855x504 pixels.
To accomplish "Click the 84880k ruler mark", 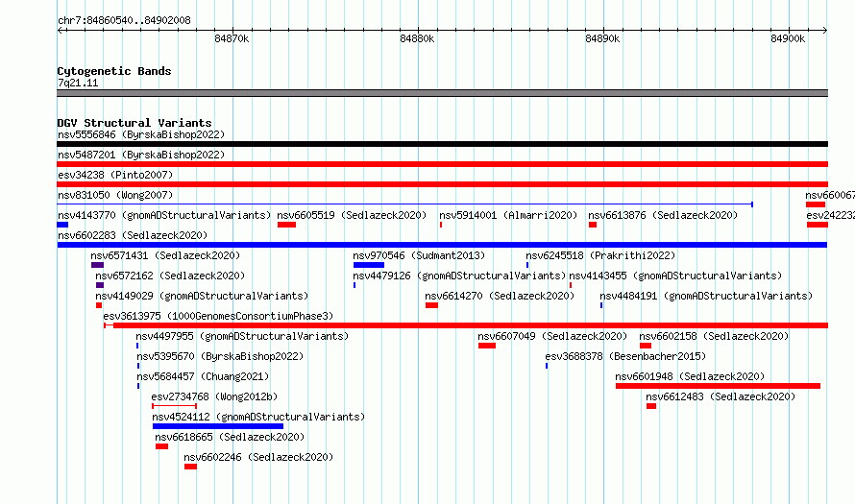I will [417, 38].
